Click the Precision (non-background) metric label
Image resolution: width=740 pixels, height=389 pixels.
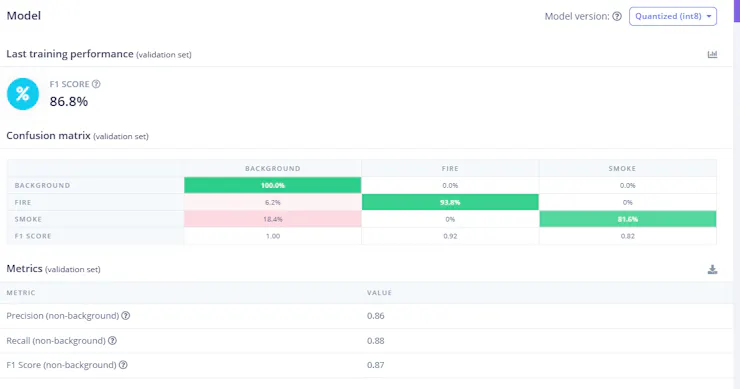63,316
